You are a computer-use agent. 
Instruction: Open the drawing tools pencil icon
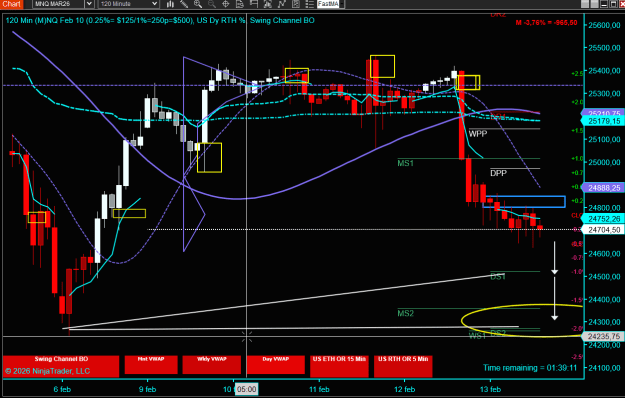[184, 4]
